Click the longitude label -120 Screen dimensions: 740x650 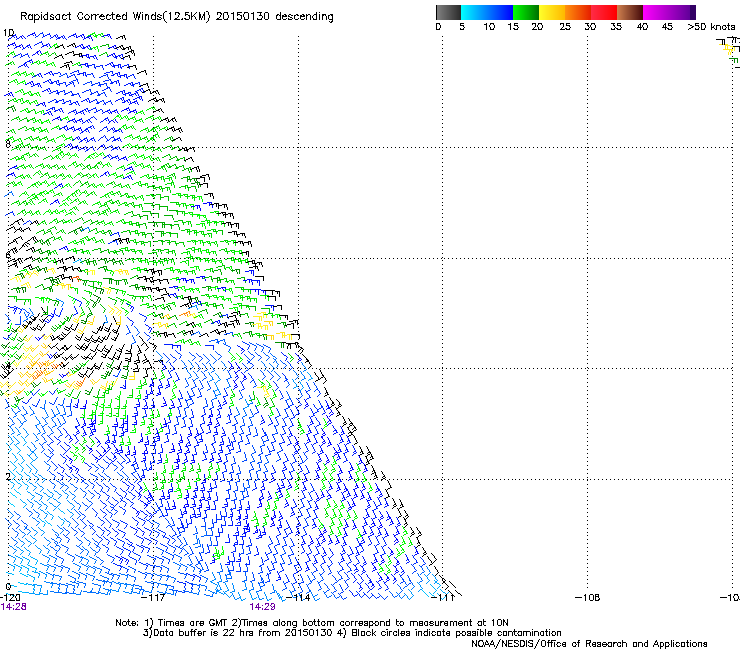[x=10, y=598]
